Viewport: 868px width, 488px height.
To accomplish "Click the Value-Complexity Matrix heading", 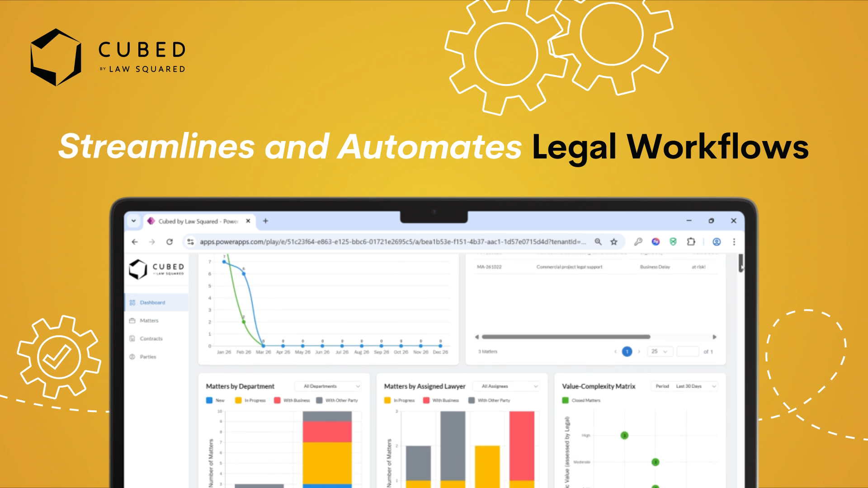I will [x=599, y=386].
